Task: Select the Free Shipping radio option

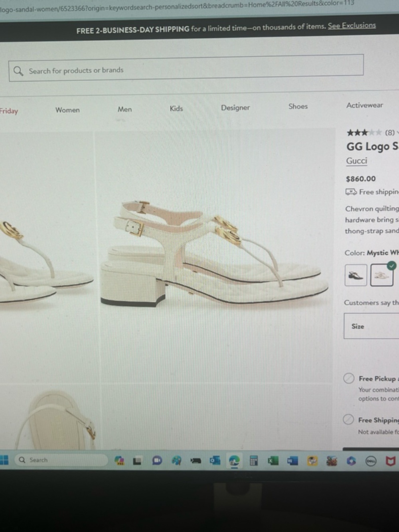Action: (348, 419)
